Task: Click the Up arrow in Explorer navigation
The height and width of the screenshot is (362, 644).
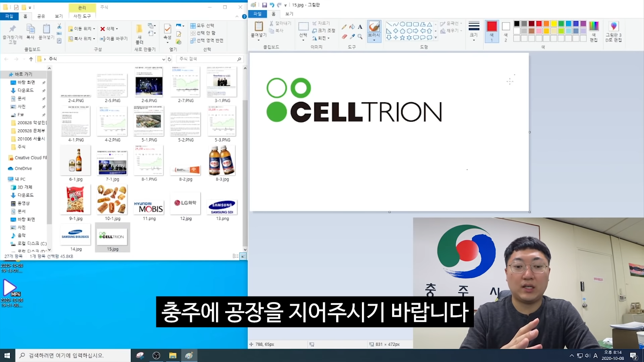Action: [31, 59]
